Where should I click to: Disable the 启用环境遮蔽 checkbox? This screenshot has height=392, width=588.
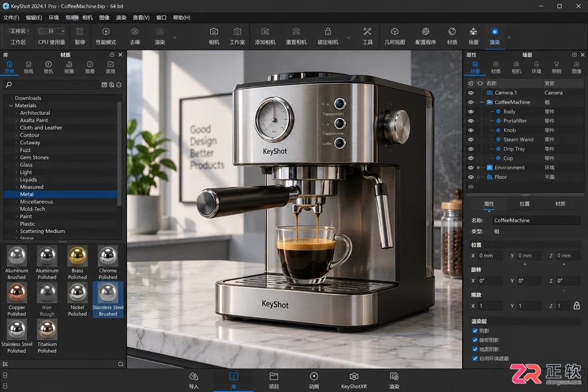coord(475,359)
